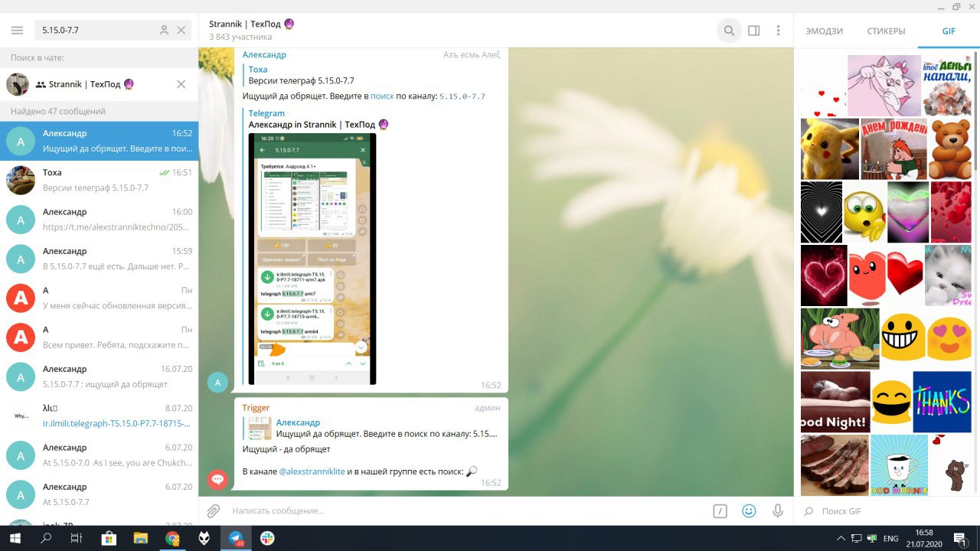Open the hamburger main menu
This screenshot has height=551, width=980.
pyautogui.click(x=17, y=31)
